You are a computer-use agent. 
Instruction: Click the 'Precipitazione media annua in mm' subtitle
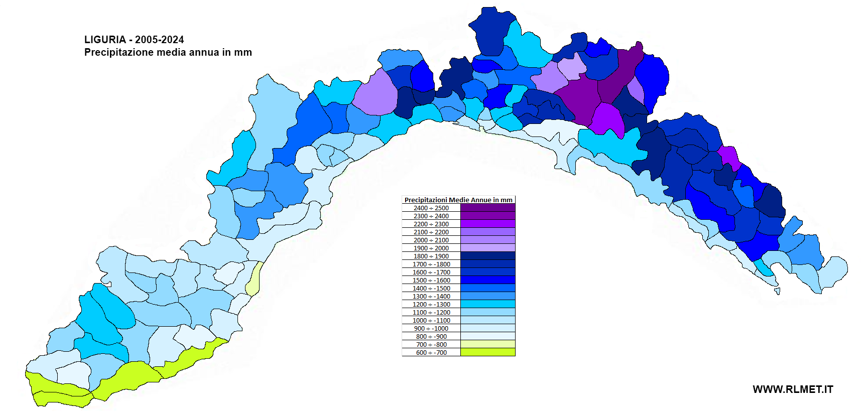coord(168,52)
